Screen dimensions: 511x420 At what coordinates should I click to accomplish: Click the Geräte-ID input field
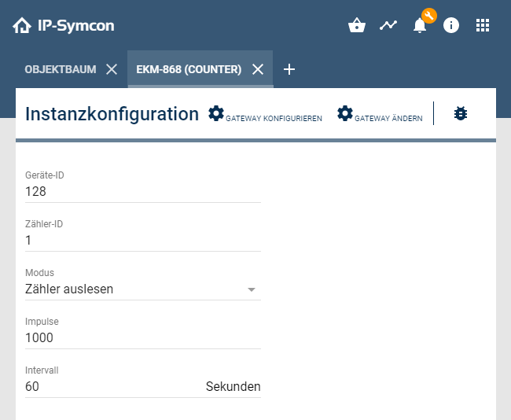tap(142, 191)
